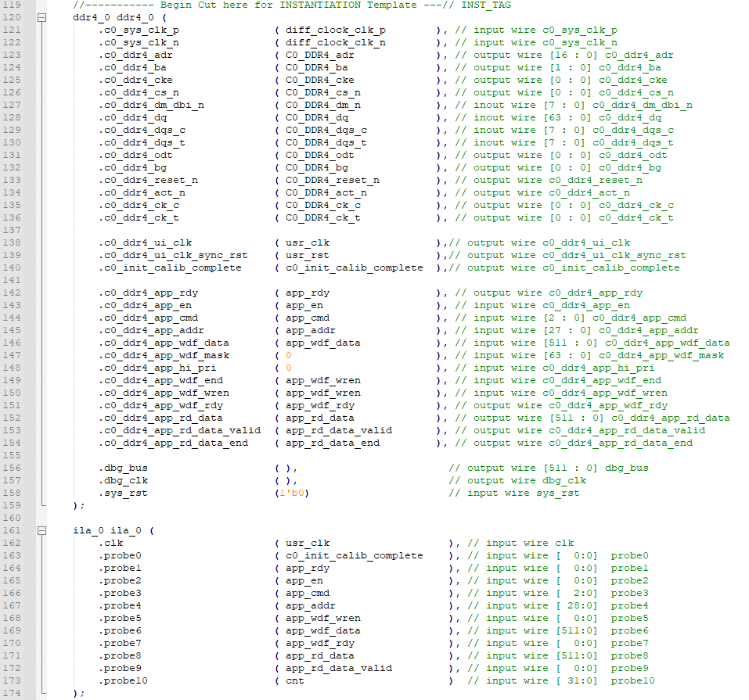Select the INST_TAG comment text
749x700 pixels.
point(485,4)
